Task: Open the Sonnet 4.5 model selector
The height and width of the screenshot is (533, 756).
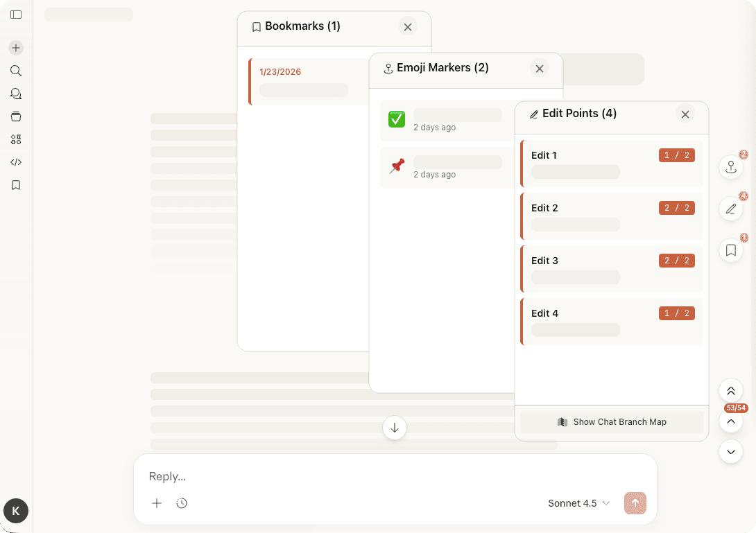Action: [x=578, y=503]
